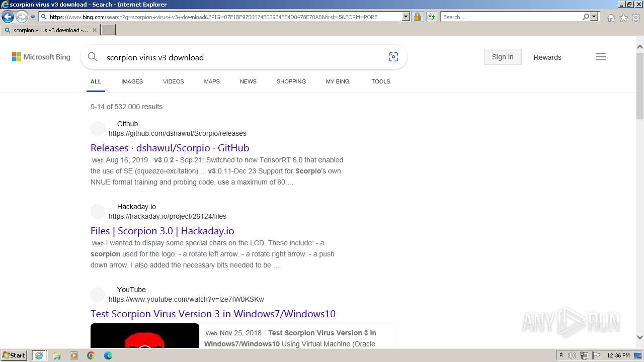Screen dimensions: 644x362
Task: Click the network tray icon
Action: [584, 355]
